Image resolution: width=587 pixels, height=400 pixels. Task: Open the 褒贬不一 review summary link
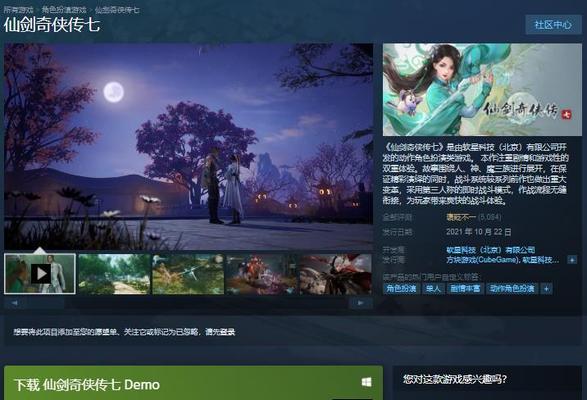(461, 217)
